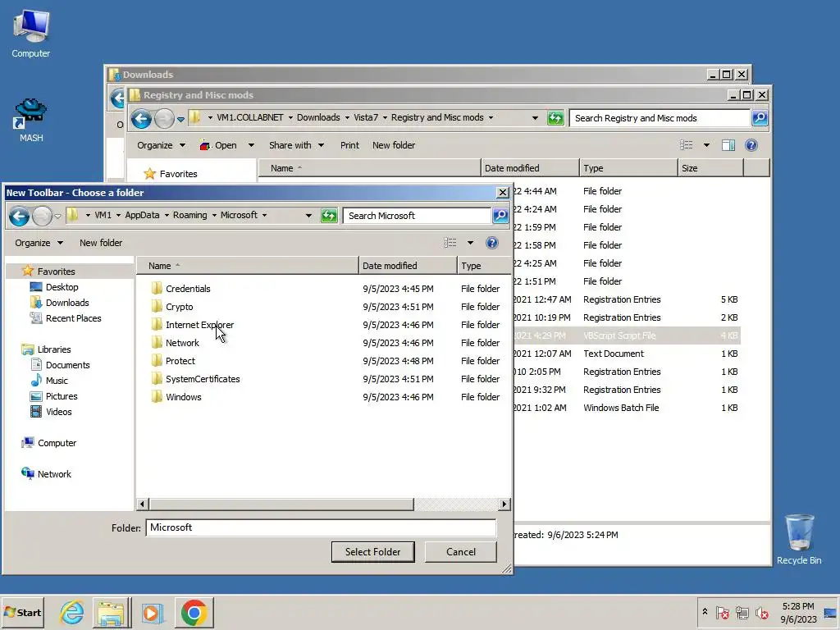The width and height of the screenshot is (840, 630).
Task: Select the SystemCertificates folder
Action: coord(203,379)
